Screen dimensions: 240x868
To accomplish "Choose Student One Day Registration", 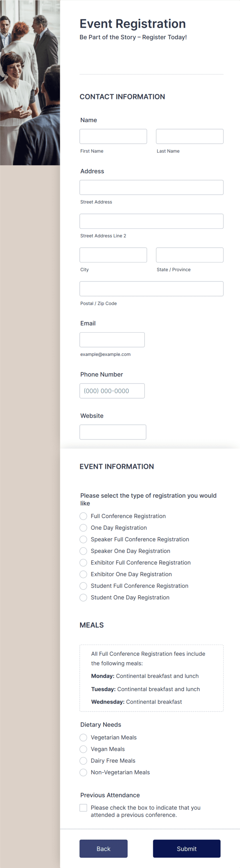I will [x=83, y=597].
